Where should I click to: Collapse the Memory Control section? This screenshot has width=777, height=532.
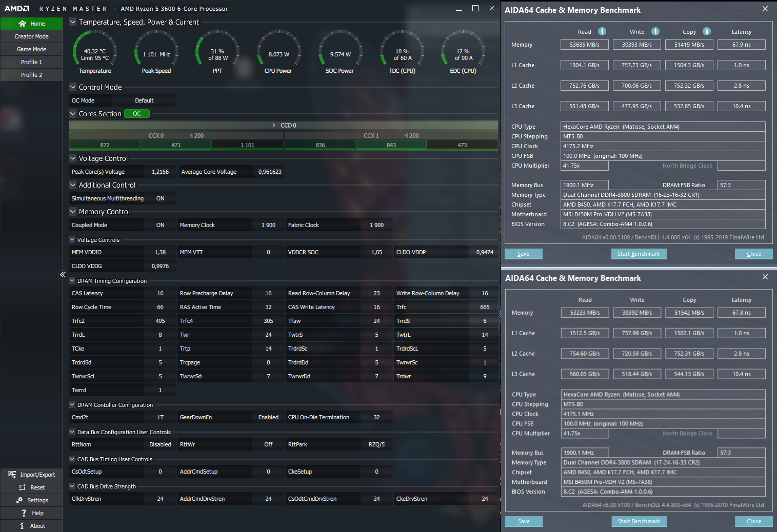coord(73,212)
